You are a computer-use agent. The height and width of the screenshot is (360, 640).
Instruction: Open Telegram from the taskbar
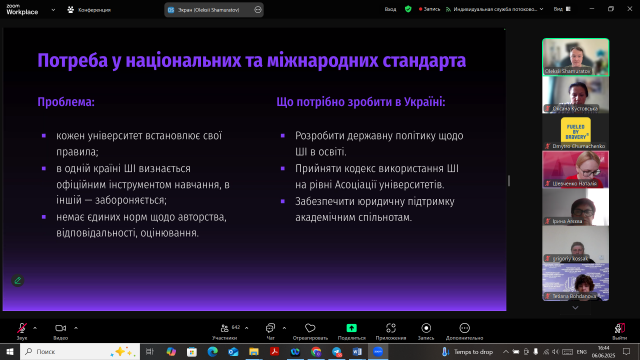coord(337,351)
